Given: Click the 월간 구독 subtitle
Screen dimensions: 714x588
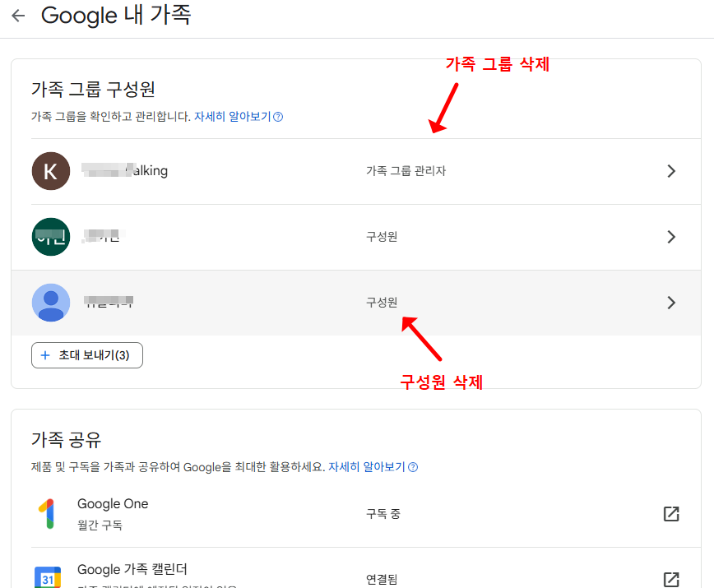Looking at the screenshot, I should 100,525.
